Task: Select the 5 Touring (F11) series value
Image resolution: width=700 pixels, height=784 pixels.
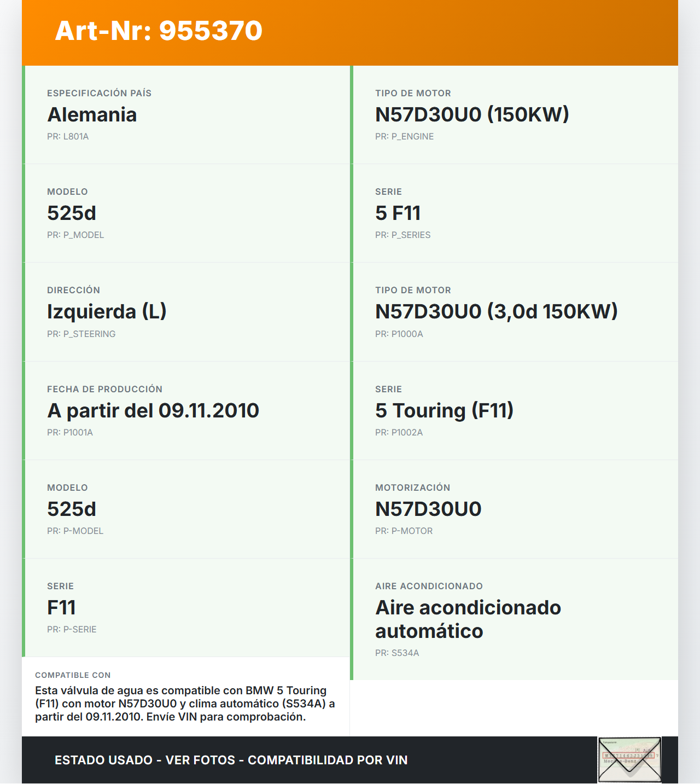Action: (x=444, y=411)
